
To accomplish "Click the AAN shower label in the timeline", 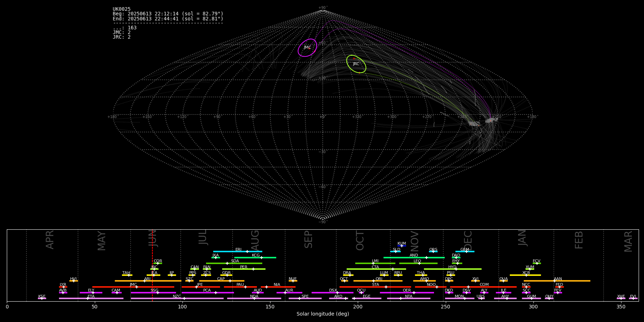I will 558,279.
